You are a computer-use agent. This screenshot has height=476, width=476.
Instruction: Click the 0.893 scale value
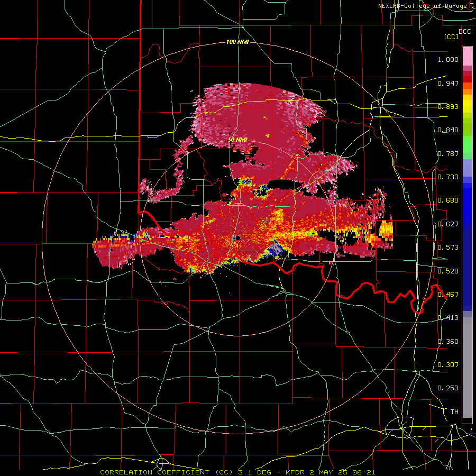448,106
